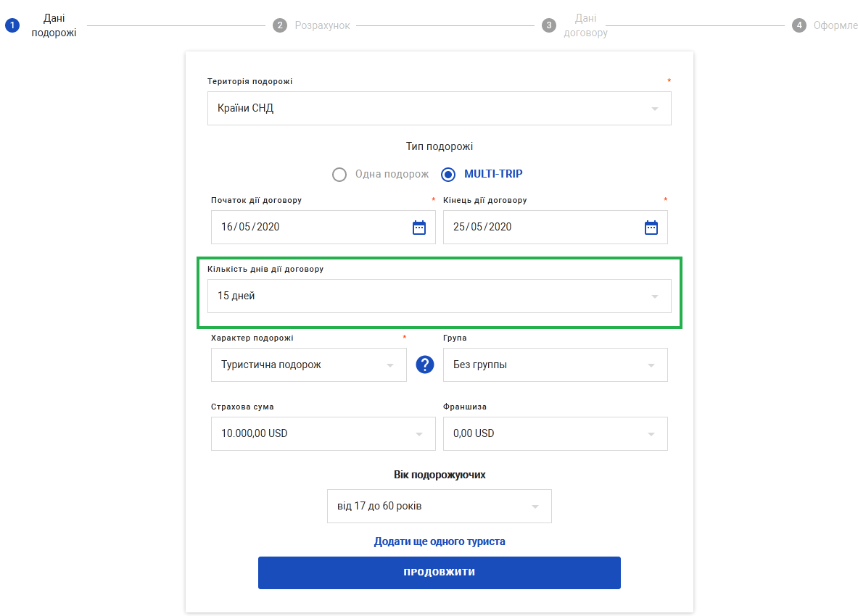Open calendar for contract start date
This screenshot has height=616, width=858.
click(x=419, y=228)
